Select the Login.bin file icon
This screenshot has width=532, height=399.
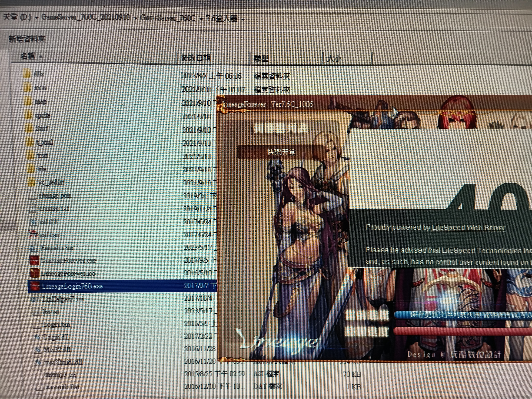click(37, 324)
